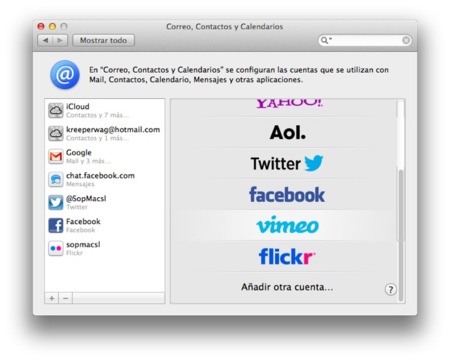450x361 pixels.
Task: Click the Twitter bird icon beside @SopMacsl
Action: 55,203
